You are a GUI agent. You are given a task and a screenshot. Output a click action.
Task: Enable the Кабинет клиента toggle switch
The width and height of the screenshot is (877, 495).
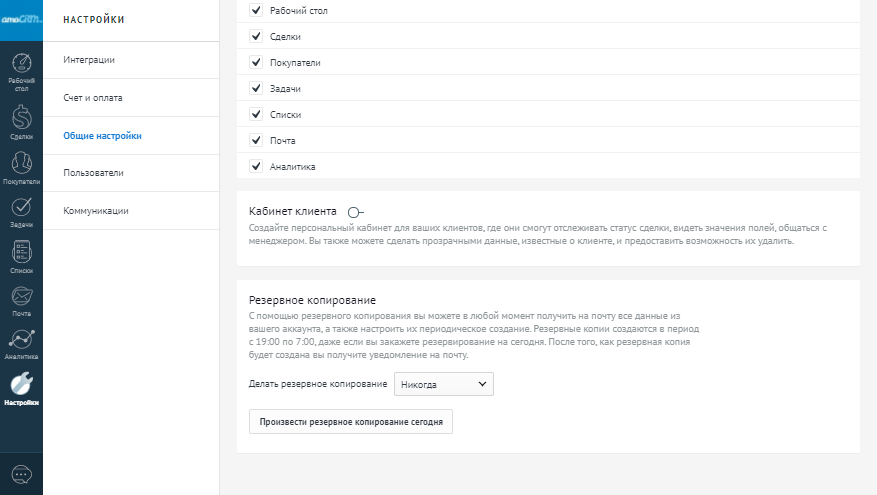tap(355, 212)
